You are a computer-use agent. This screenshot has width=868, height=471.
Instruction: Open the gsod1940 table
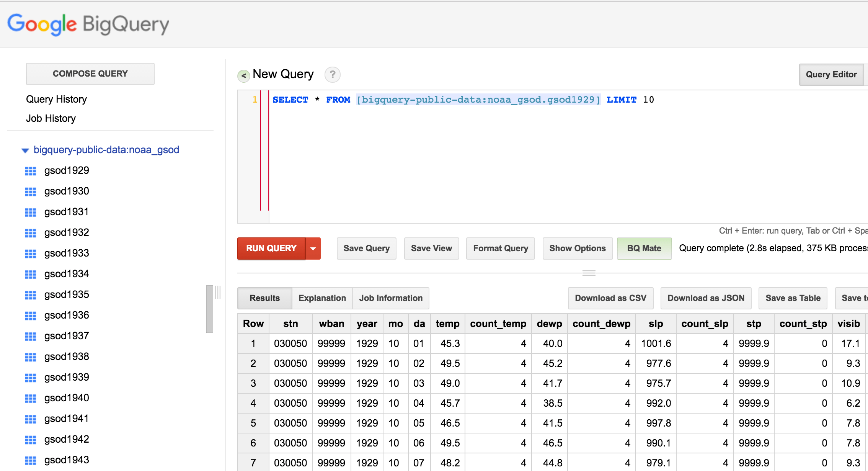[x=67, y=398]
